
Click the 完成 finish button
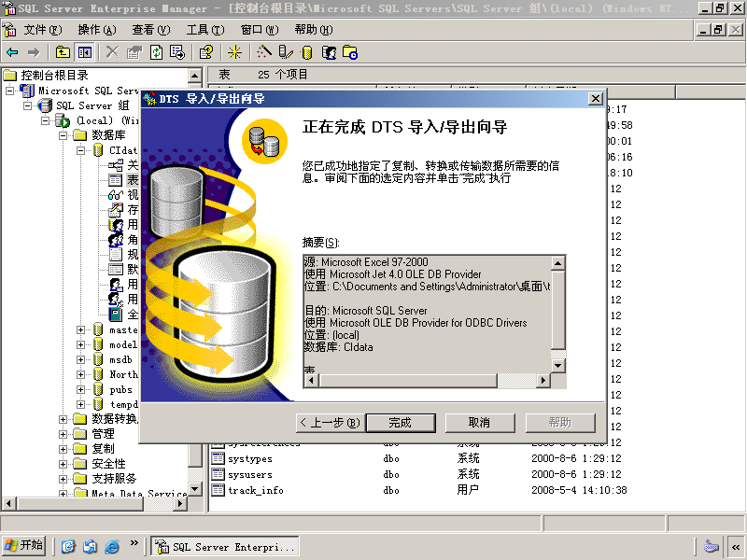[401, 423]
